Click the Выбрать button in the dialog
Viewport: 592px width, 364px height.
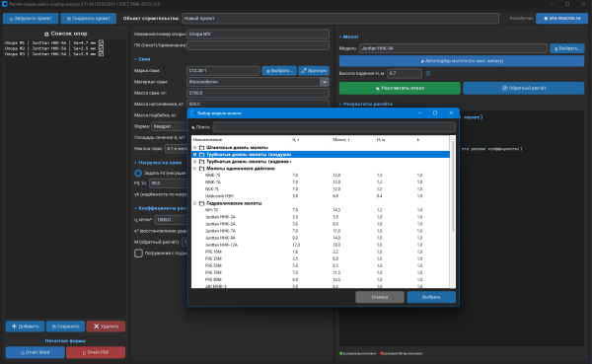(x=431, y=297)
